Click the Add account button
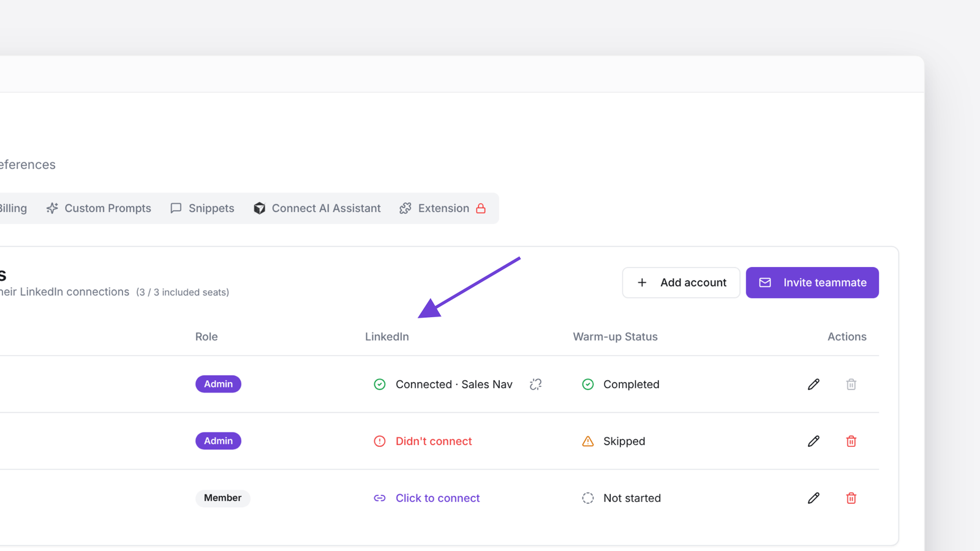 681,283
